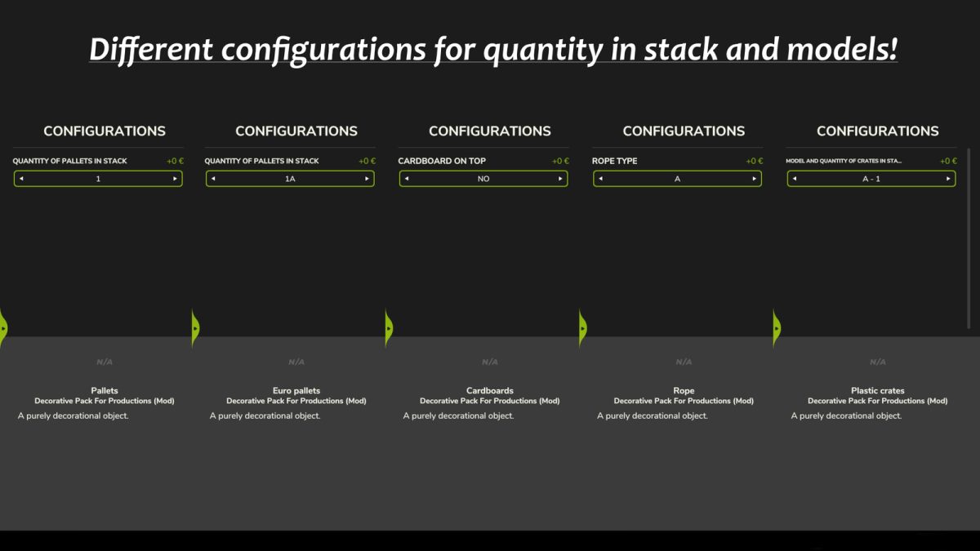Select the Cardboard On Top value field NO
980x551 pixels.
(483, 179)
